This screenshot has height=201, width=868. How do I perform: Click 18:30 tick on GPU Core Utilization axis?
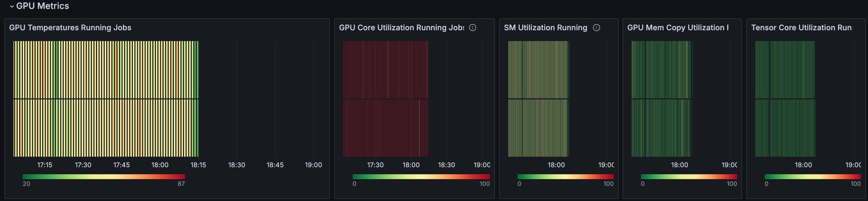(x=446, y=165)
